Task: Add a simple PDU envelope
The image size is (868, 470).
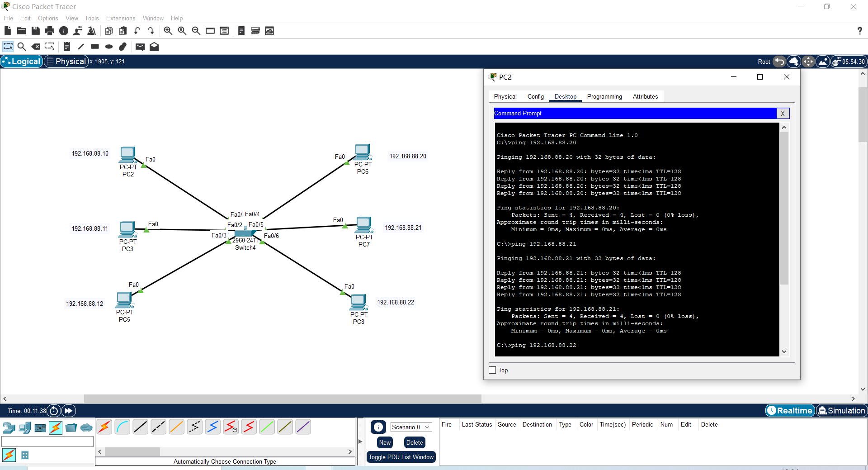Action: (x=140, y=47)
